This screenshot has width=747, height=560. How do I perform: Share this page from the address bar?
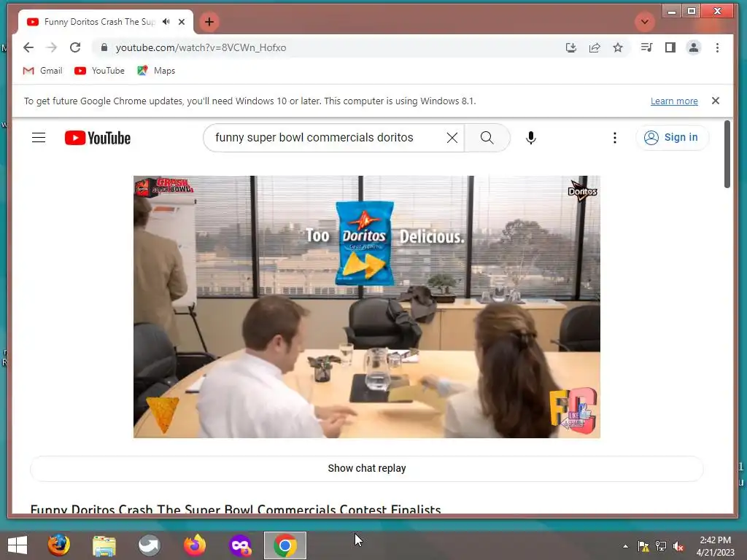(595, 47)
